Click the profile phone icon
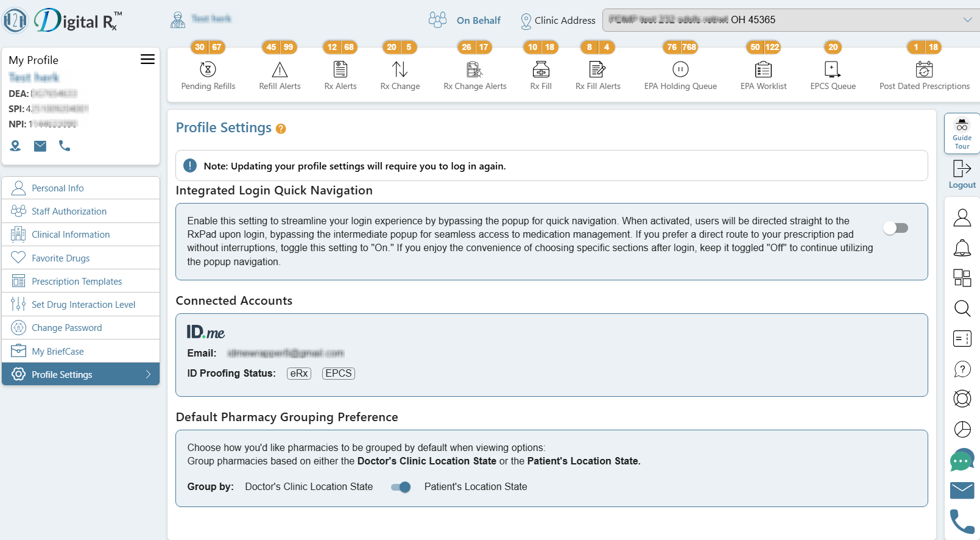This screenshot has height=540, width=980. click(65, 146)
